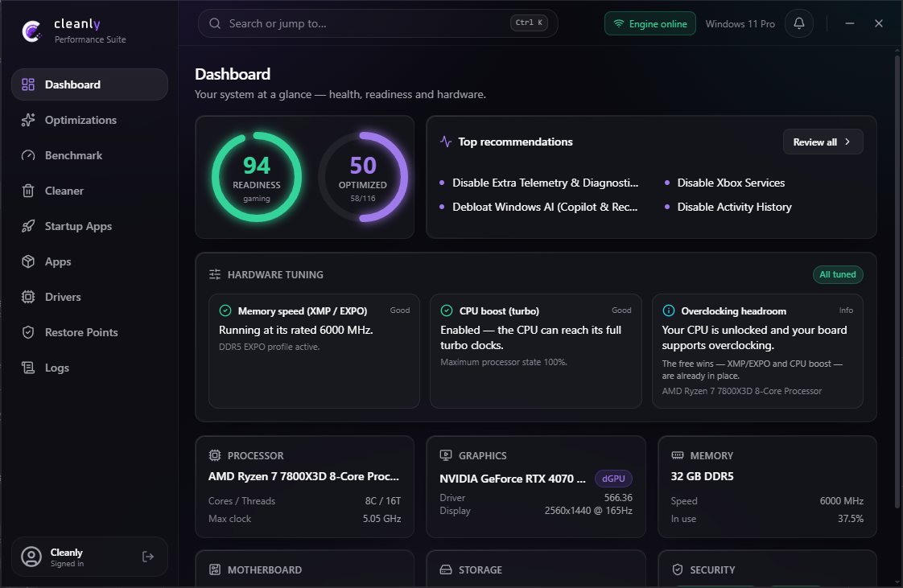Focus the Search or jump to field
Screen dimensions: 903x588
coord(377,23)
